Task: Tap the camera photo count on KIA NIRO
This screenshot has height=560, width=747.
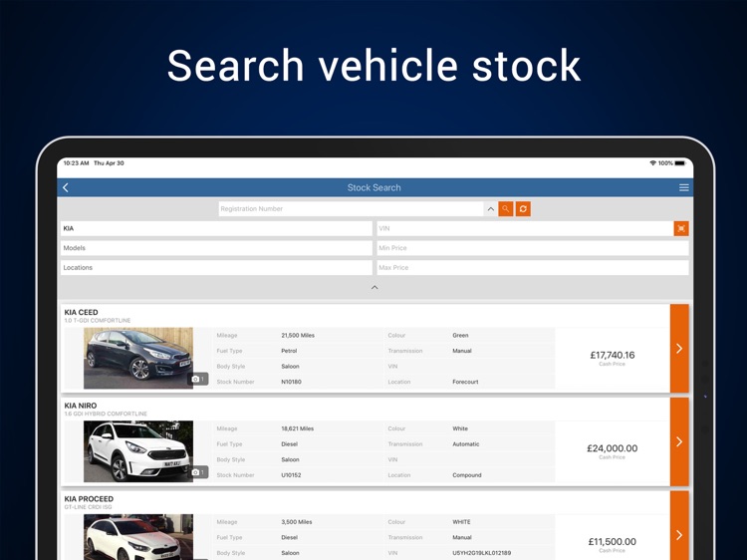Action: coord(198,472)
